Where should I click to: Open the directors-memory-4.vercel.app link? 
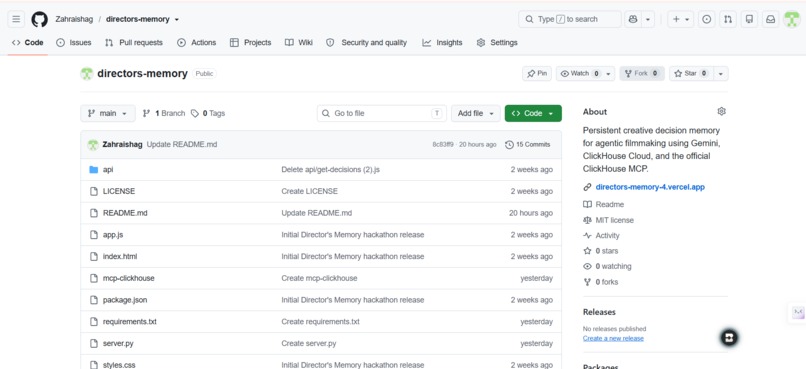pyautogui.click(x=650, y=187)
